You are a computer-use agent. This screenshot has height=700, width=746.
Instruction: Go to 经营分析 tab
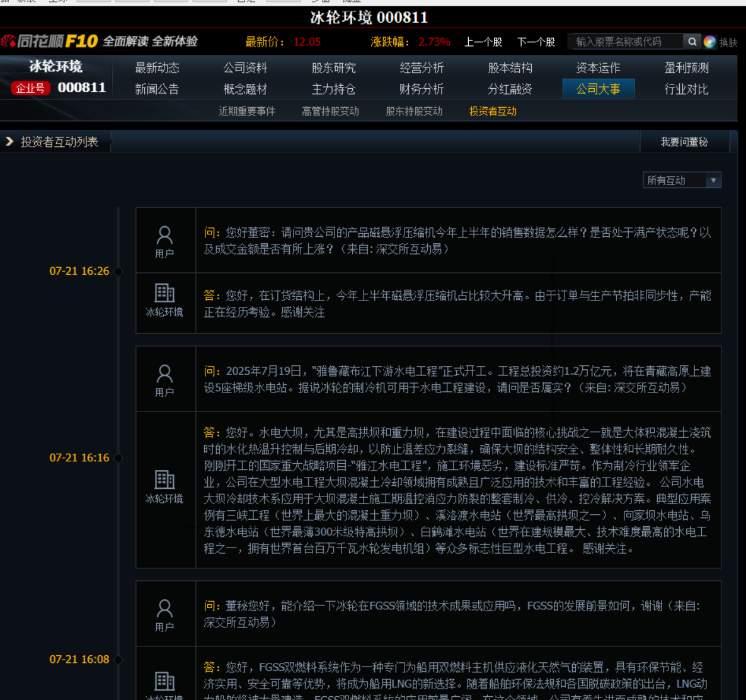(422, 68)
